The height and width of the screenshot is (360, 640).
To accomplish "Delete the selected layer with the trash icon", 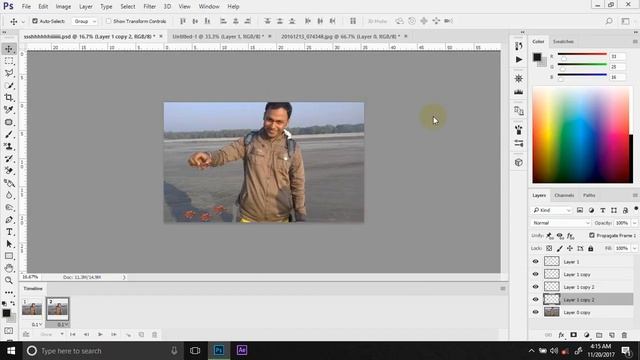I will point(624,335).
